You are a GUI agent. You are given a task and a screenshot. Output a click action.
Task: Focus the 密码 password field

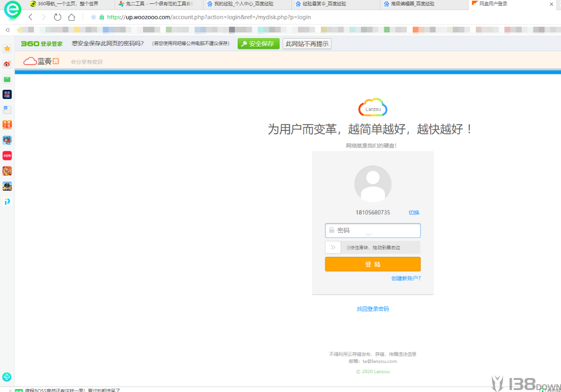click(373, 230)
